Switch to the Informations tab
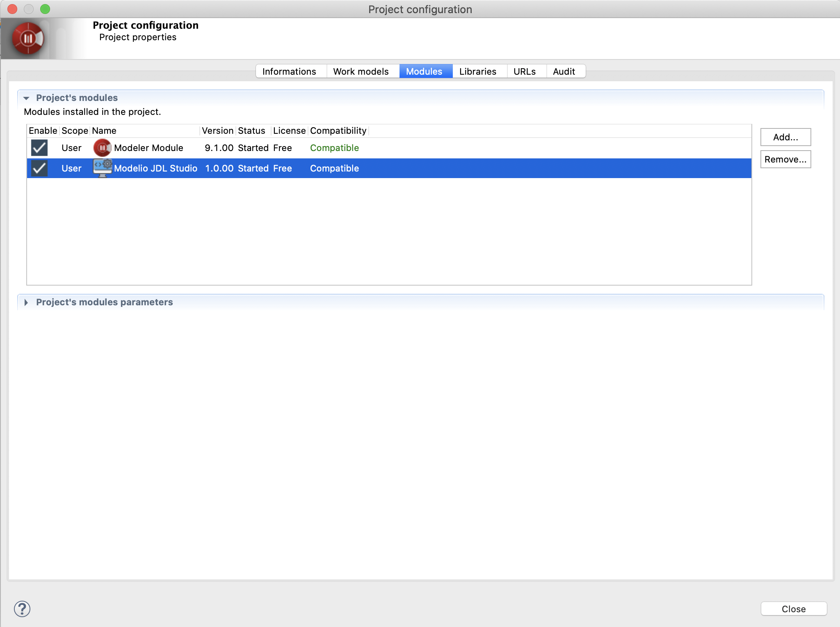The width and height of the screenshot is (840, 627). coord(291,71)
